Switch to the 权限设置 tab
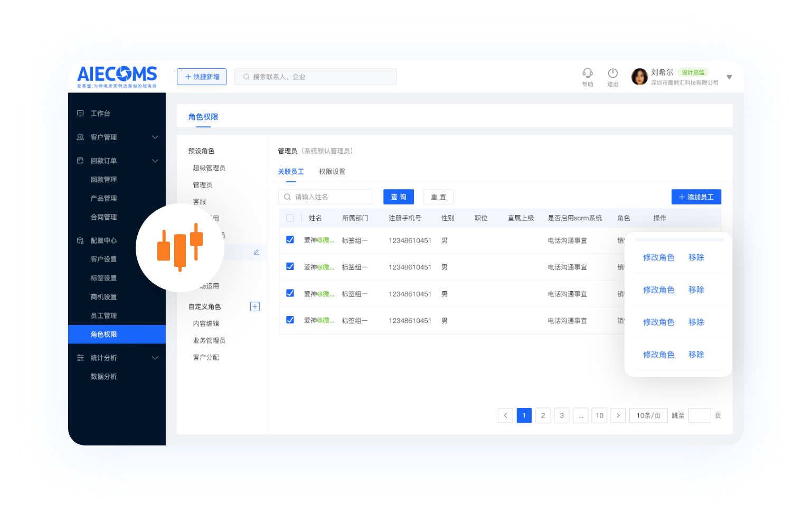 332,172
